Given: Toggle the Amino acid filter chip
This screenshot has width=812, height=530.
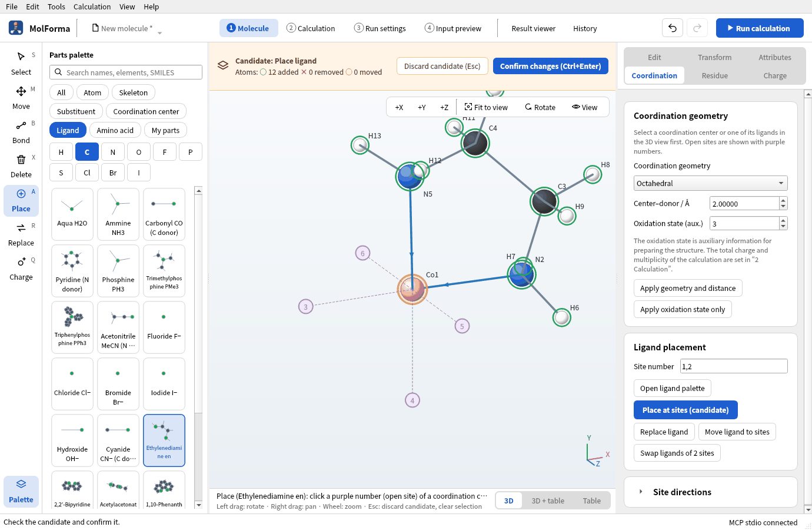Looking at the screenshot, I should click(115, 130).
